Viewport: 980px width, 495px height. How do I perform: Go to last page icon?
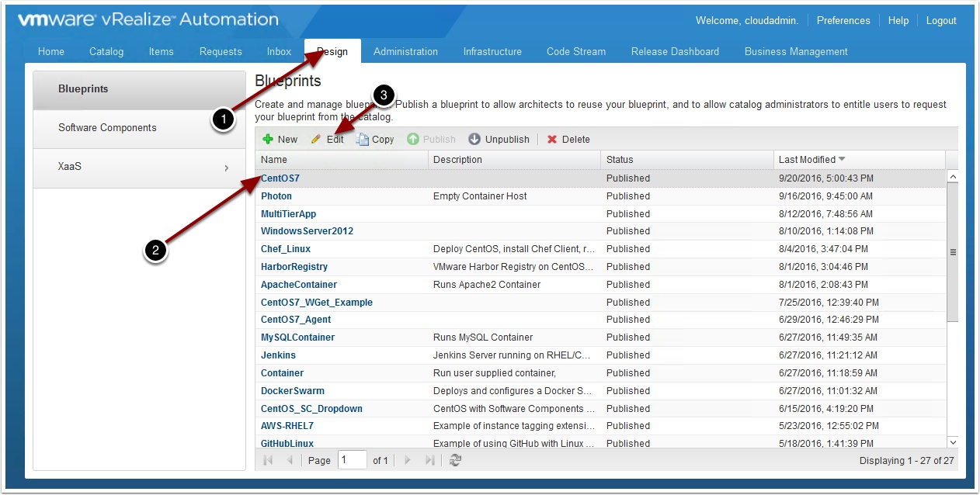[x=429, y=460]
